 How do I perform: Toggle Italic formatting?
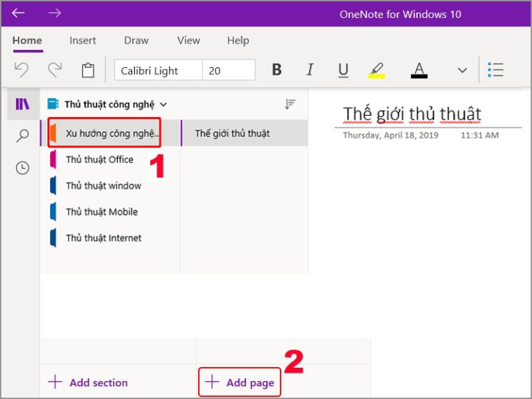pos(310,69)
